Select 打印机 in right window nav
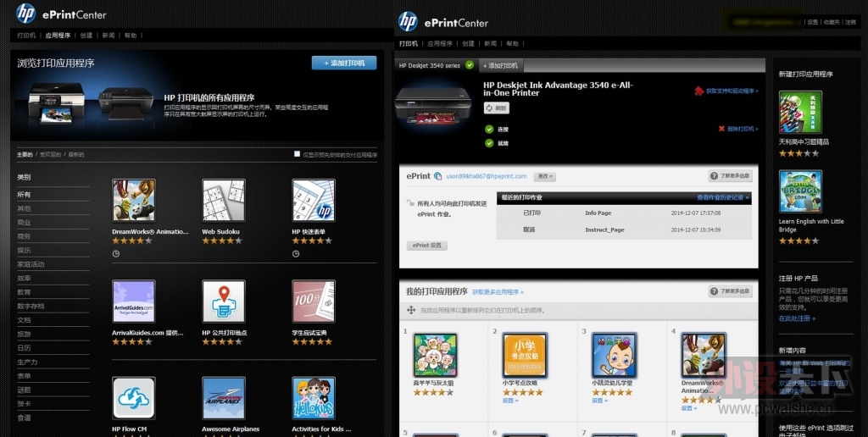The width and height of the screenshot is (868, 437). coord(409,44)
